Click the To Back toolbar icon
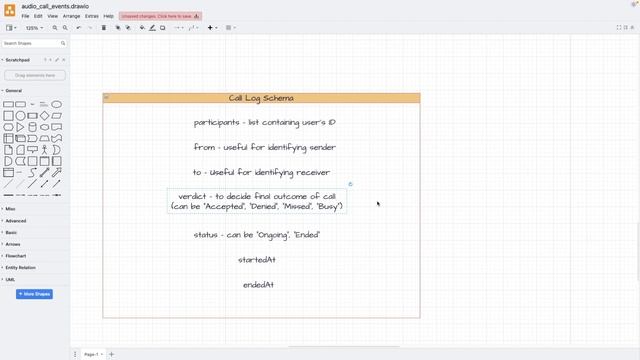The height and width of the screenshot is (360, 640). coord(128,28)
